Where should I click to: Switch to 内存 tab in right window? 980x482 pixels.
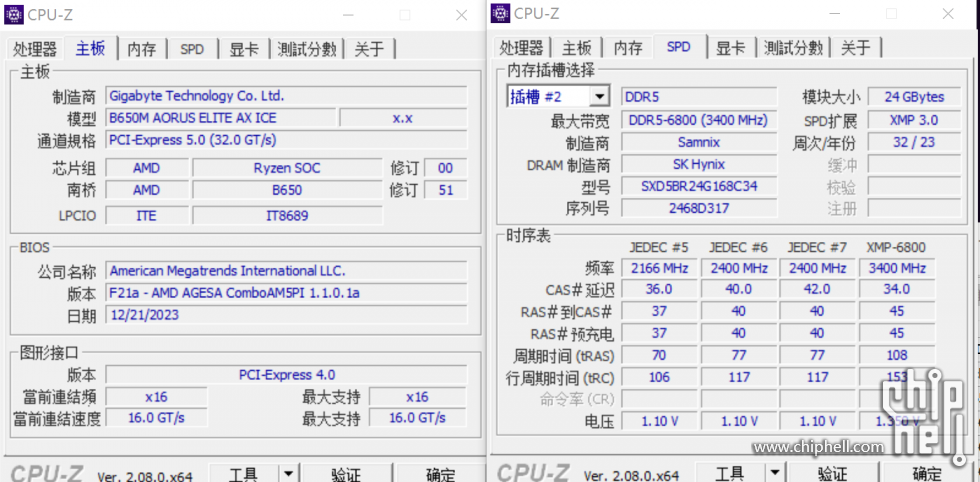click(x=628, y=47)
